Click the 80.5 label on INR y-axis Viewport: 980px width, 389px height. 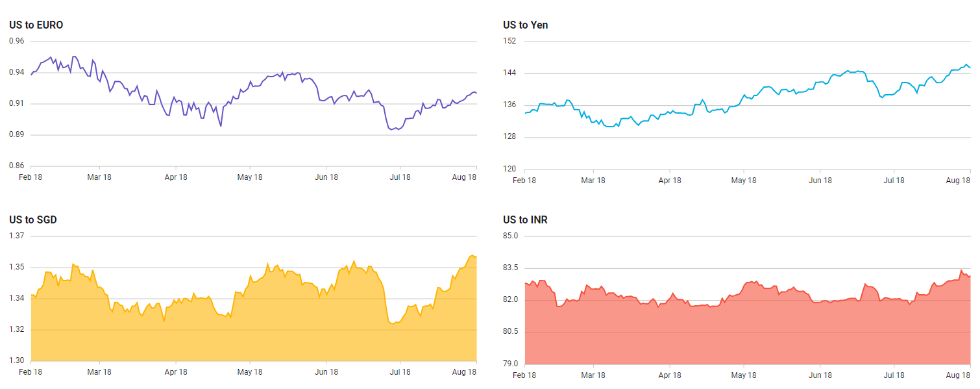511,332
